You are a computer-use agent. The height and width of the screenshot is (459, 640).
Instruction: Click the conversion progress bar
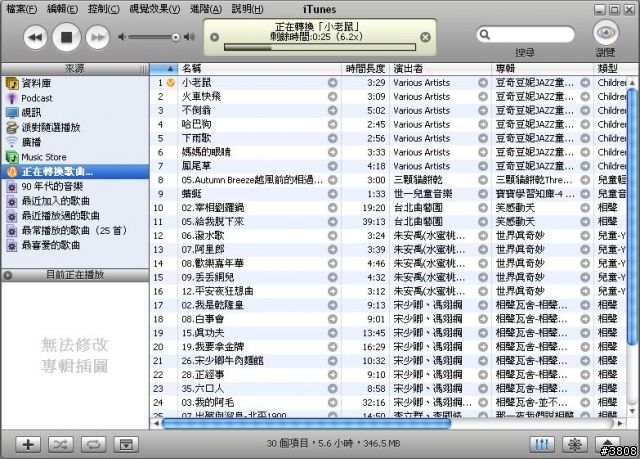(x=320, y=48)
